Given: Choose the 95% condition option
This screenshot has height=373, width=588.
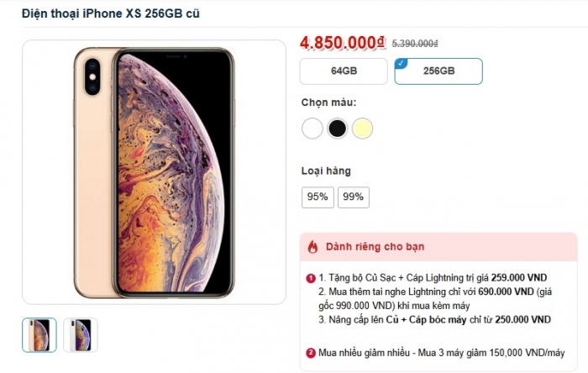Looking at the screenshot, I should [318, 197].
